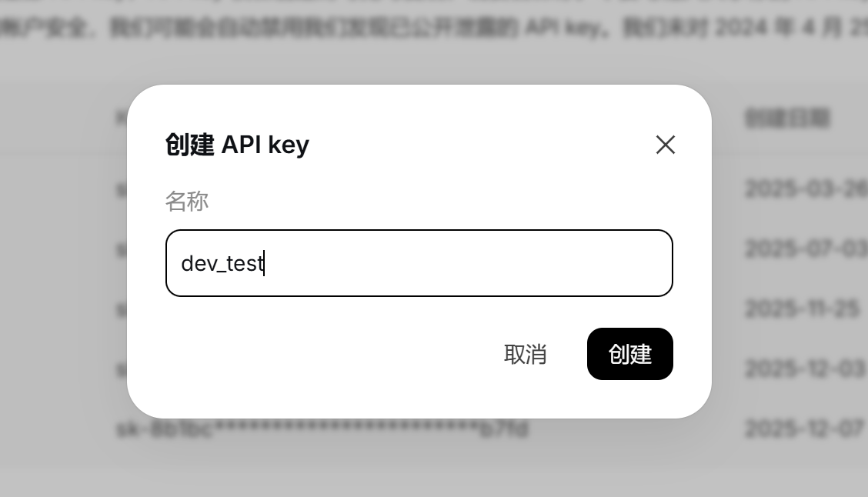Select the background row dated 2025-11-25
The width and height of the screenshot is (868, 497).
pyautogui.click(x=802, y=309)
